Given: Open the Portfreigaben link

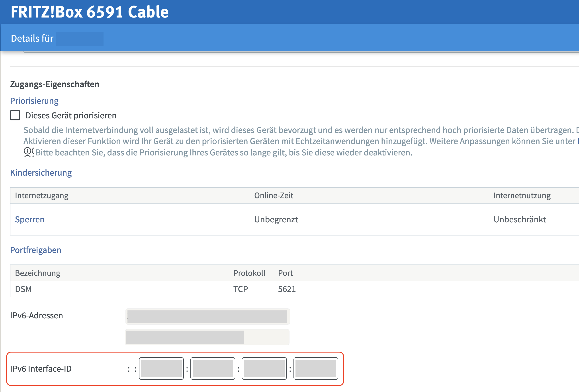Looking at the screenshot, I should pos(36,250).
